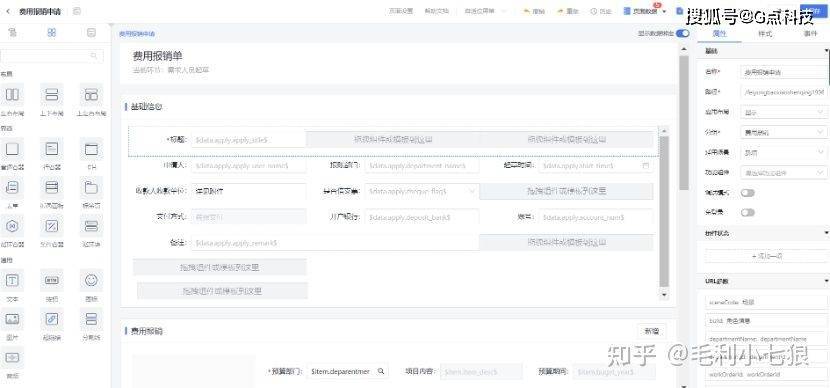Open the category dropdown in properties panel
Screen dimensions: 830x388
click(x=784, y=132)
